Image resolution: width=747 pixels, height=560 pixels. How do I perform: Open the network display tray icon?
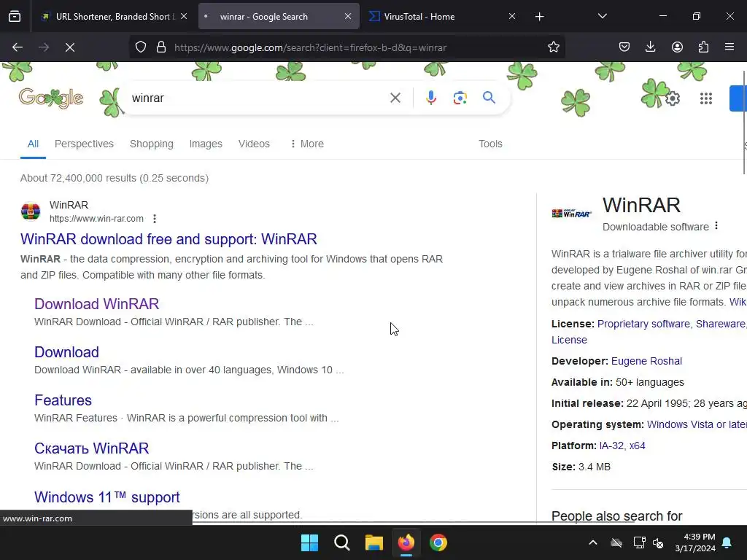[x=639, y=542]
